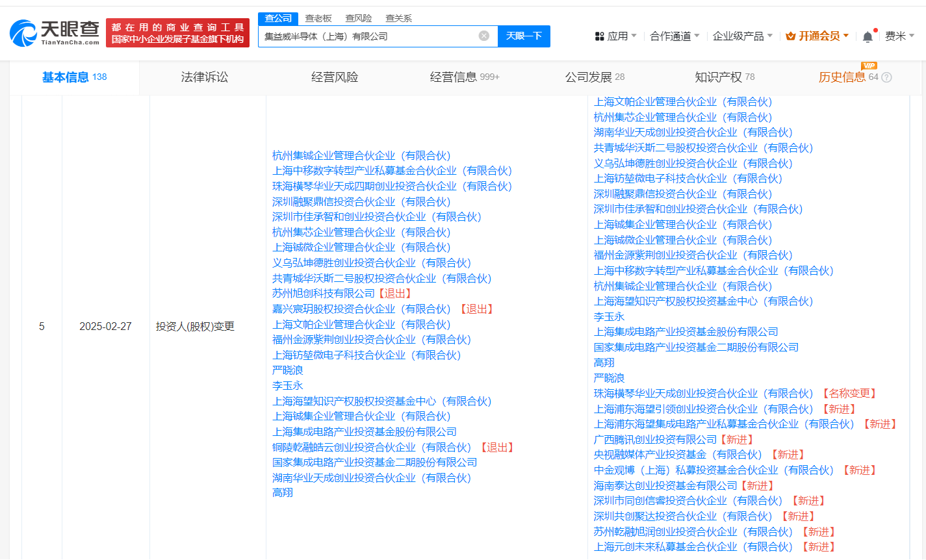Click the company name search field
This screenshot has width=926, height=560.
tap(367, 36)
